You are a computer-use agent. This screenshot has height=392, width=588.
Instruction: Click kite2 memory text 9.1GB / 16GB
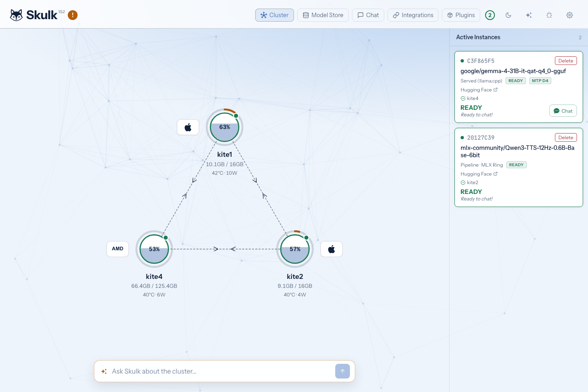click(295, 286)
